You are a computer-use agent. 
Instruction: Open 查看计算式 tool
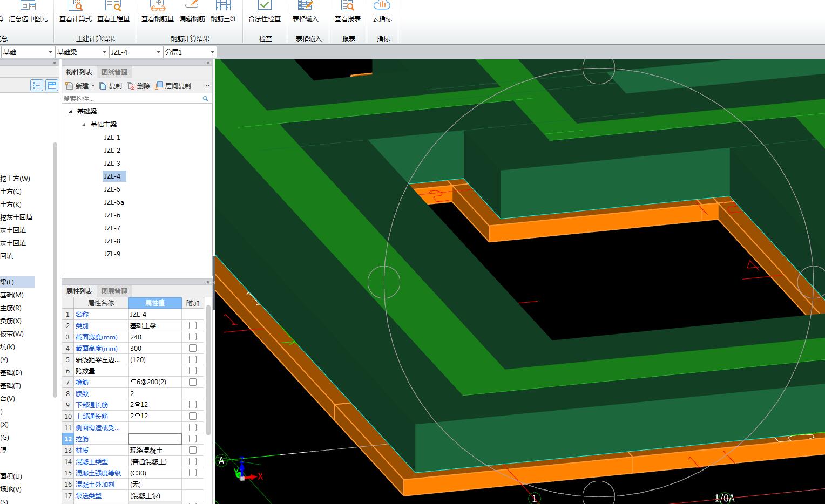click(x=76, y=12)
